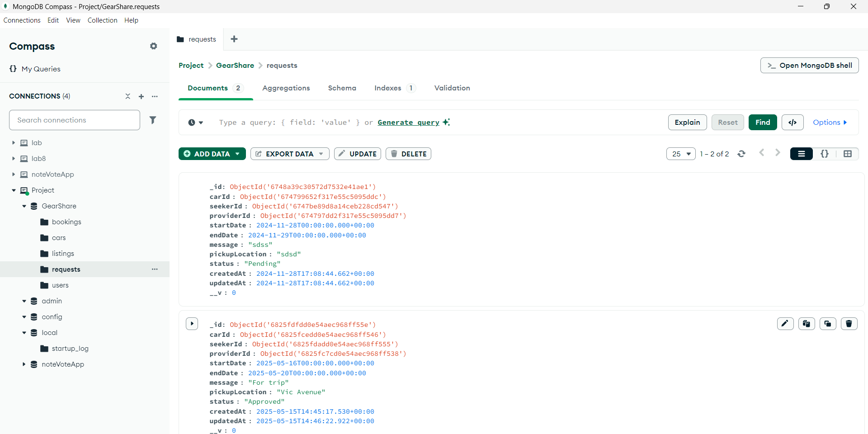
Task: Open the EXPORT DATA dropdown
Action: pyautogui.click(x=290, y=154)
